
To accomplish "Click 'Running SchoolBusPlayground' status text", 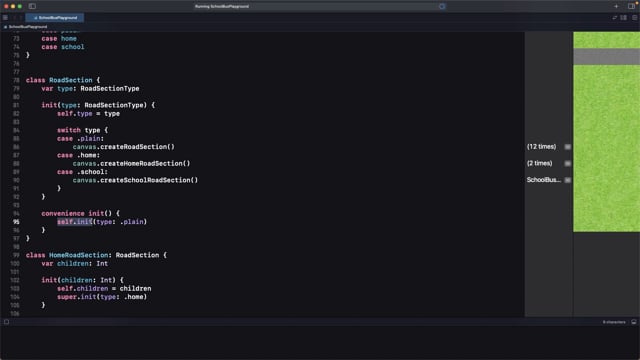I will click(x=222, y=6).
